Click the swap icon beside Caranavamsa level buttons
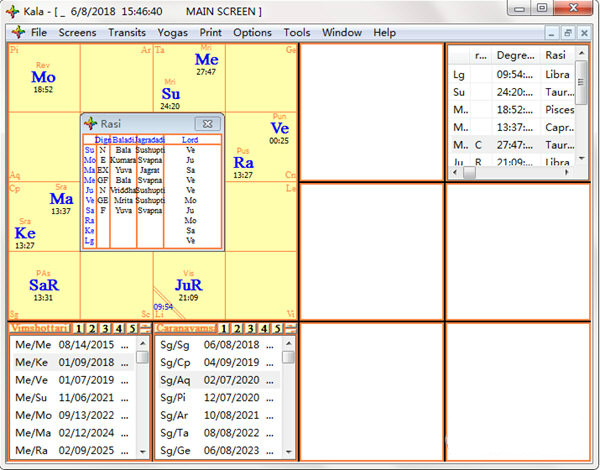 [290, 328]
